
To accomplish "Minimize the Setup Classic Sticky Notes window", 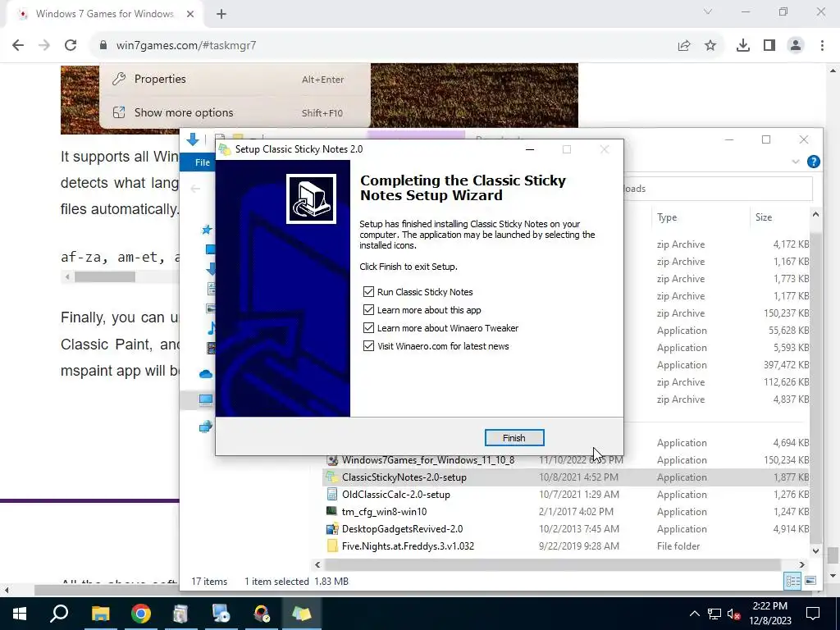I will pyautogui.click(x=530, y=149).
